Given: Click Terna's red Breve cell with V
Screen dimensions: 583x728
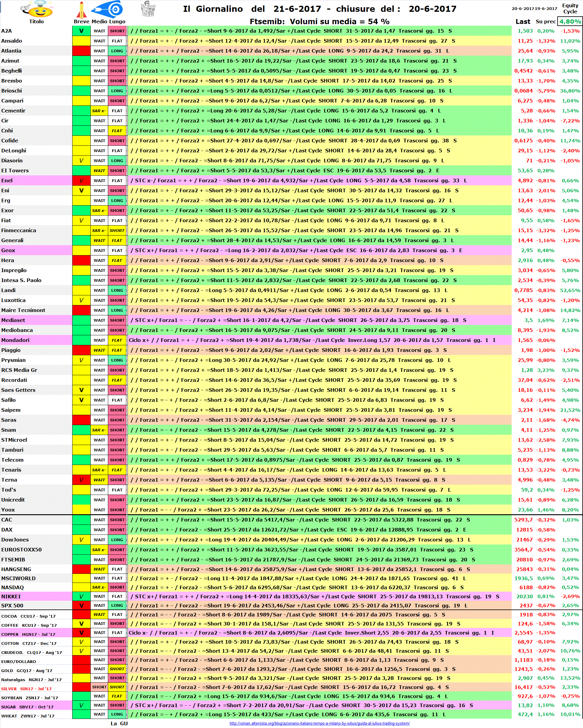Looking at the screenshot, I should point(81,480).
